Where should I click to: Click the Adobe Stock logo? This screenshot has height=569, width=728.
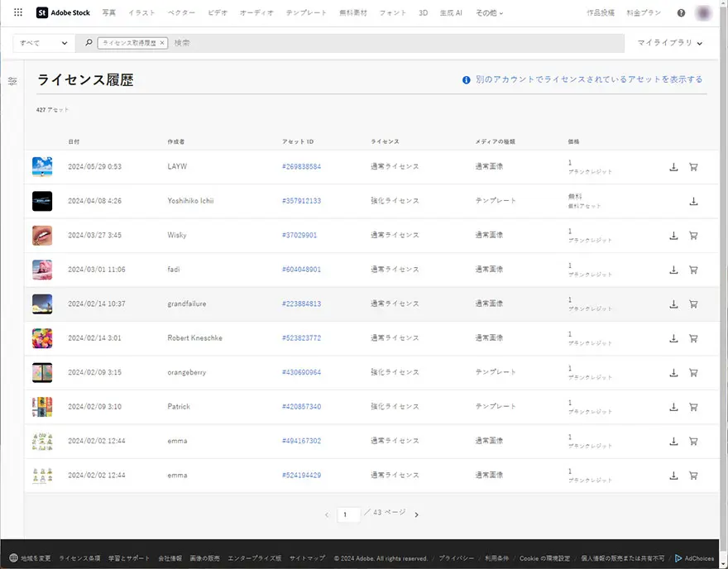(x=64, y=13)
